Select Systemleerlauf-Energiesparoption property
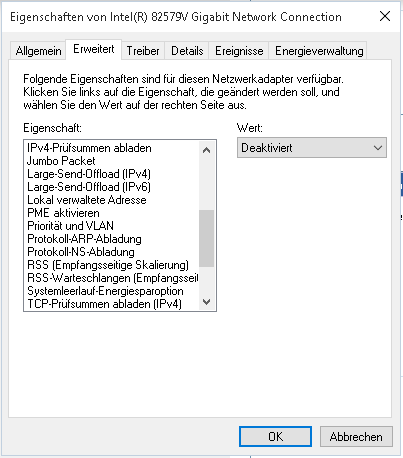 (105, 291)
